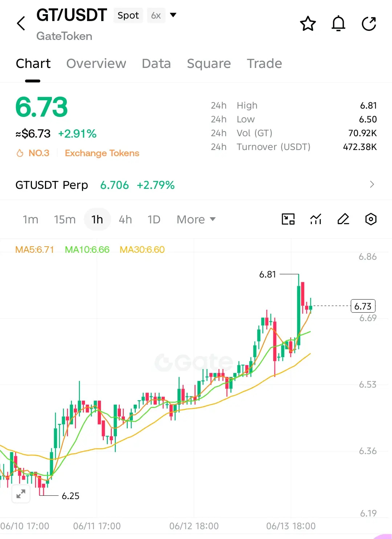Add GT/USDT to favorites star
The image size is (392, 539).
click(308, 24)
